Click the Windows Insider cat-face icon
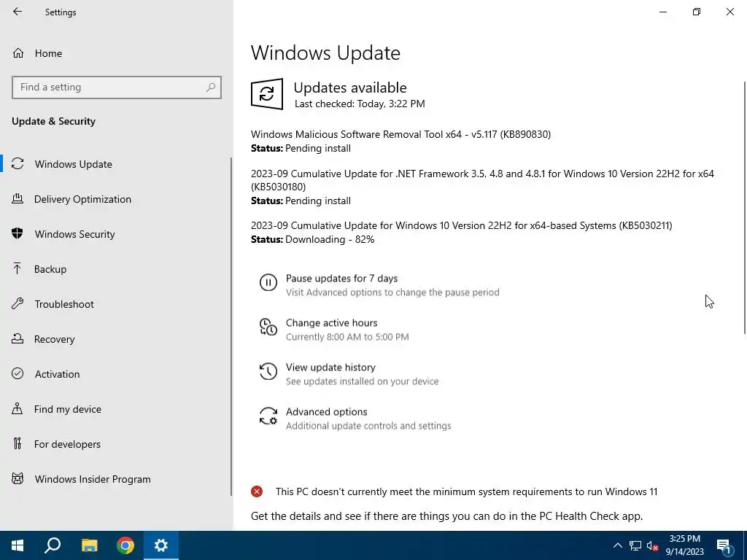 pos(18,478)
